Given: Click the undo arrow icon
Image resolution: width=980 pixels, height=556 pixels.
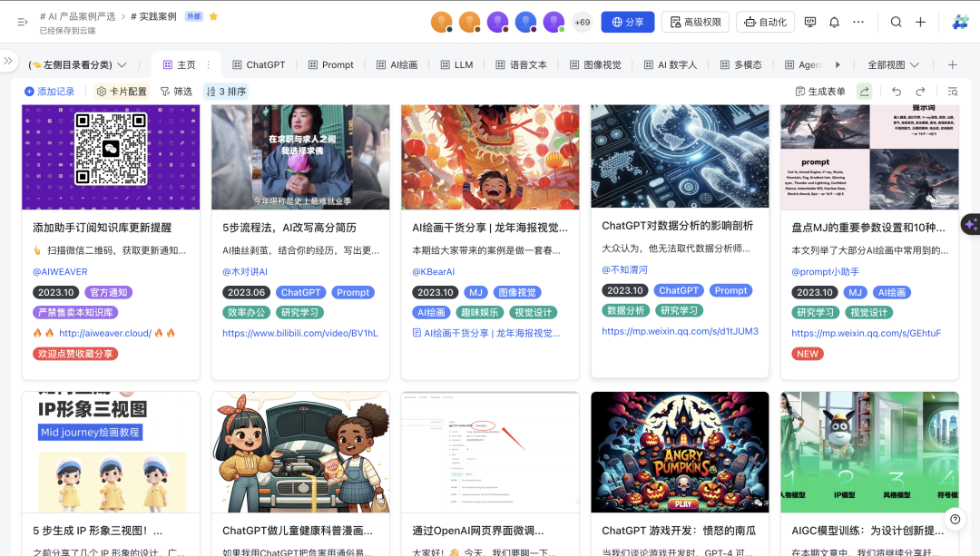Looking at the screenshot, I should pos(897,92).
